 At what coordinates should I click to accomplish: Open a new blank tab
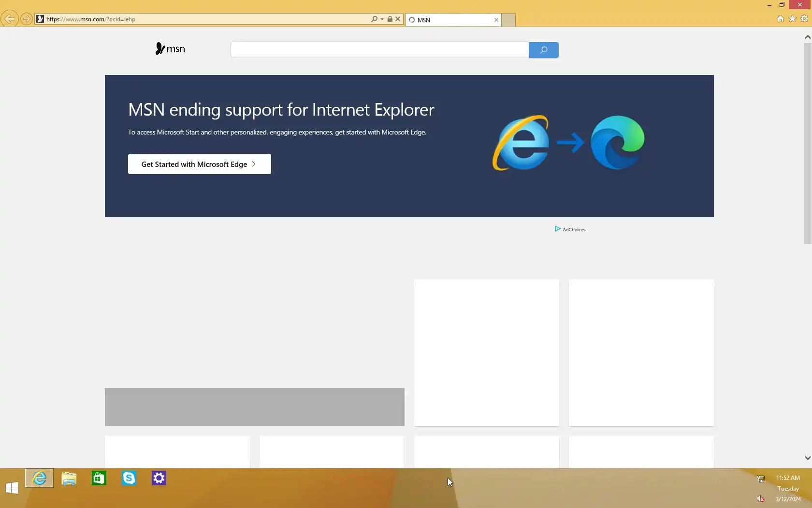508,20
